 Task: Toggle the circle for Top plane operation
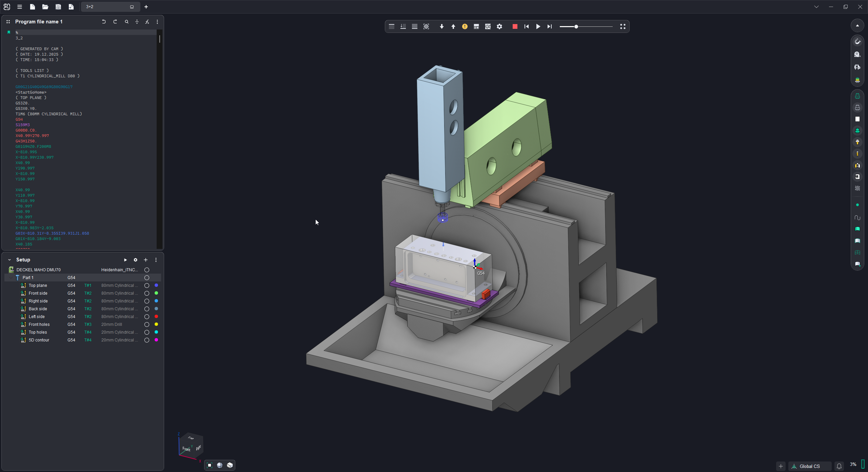click(x=147, y=286)
